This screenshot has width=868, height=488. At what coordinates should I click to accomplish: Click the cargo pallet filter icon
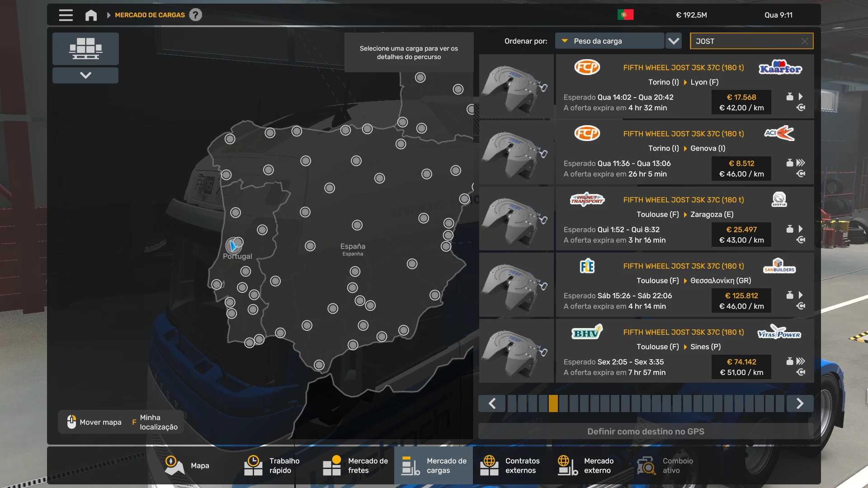[x=85, y=48]
